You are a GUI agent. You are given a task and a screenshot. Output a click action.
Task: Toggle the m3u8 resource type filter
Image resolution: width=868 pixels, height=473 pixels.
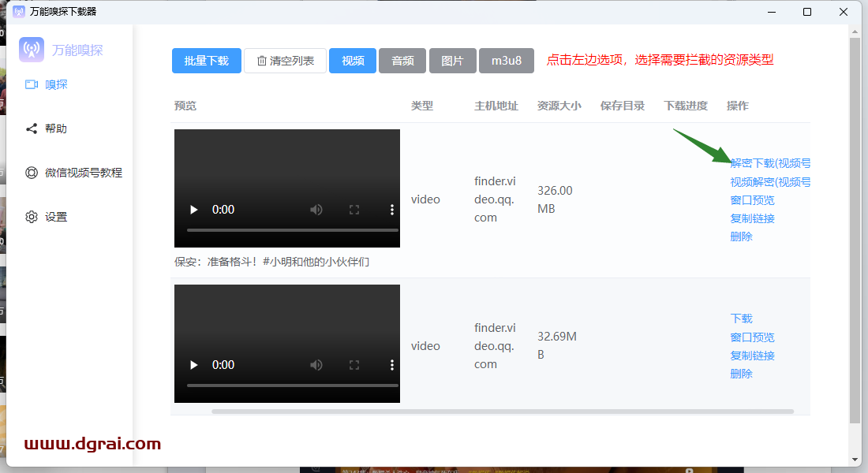point(506,61)
